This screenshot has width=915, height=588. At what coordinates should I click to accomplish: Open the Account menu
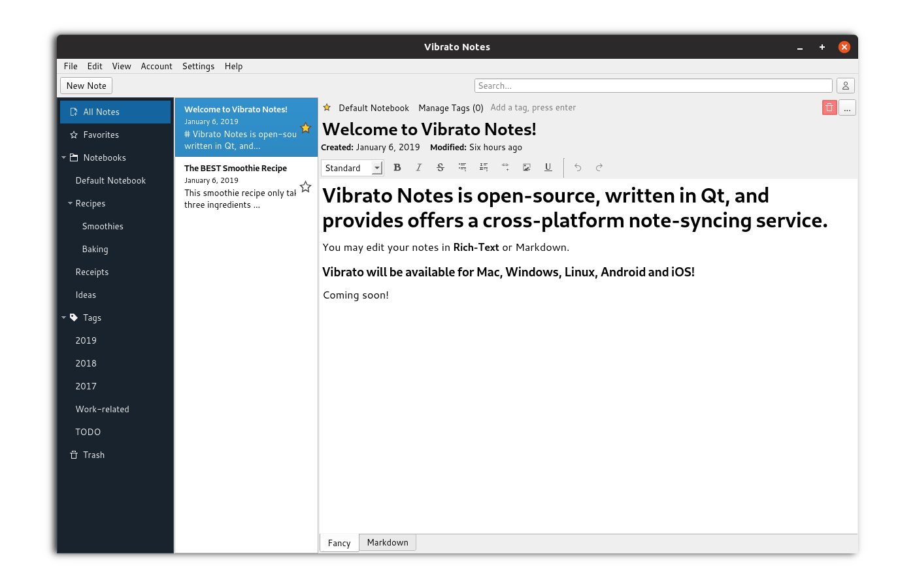157,66
